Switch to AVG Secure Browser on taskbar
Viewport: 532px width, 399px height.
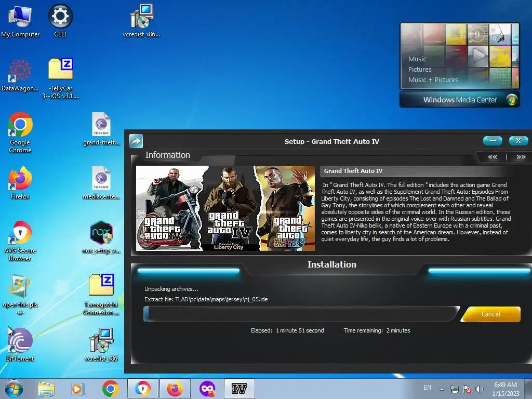click(142, 389)
